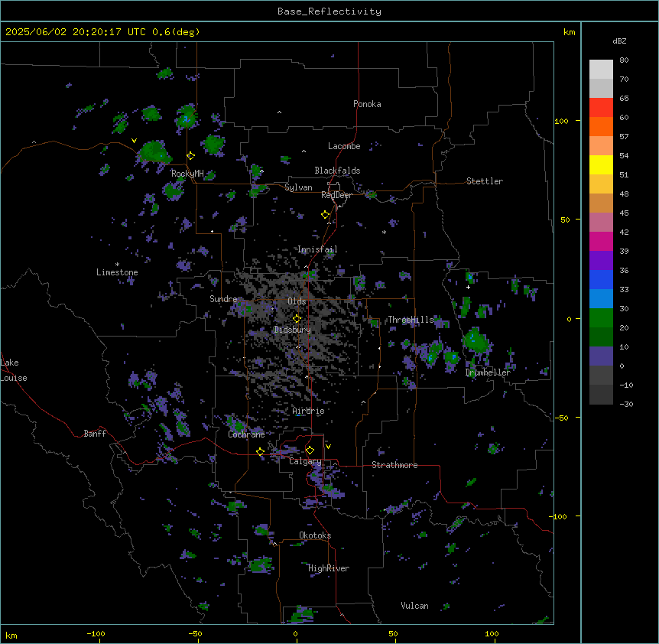Viewport: 659px width, 644px height.
Task: Pick the bright yellow 51-54 dBZ swatch
Action: [x=601, y=164]
